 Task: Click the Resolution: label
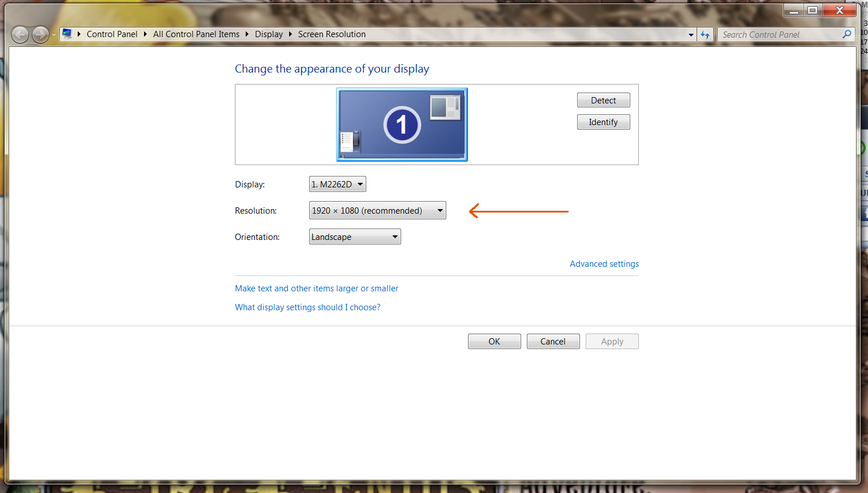click(x=255, y=211)
